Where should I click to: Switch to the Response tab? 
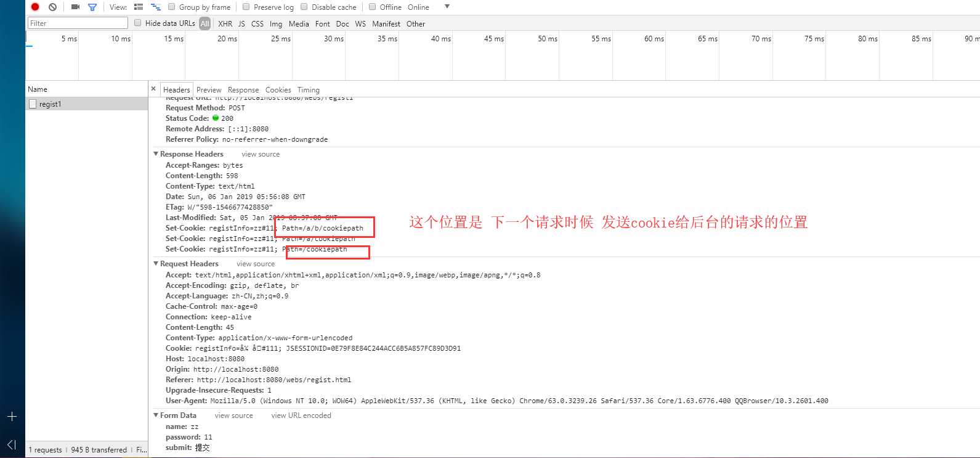pos(243,89)
